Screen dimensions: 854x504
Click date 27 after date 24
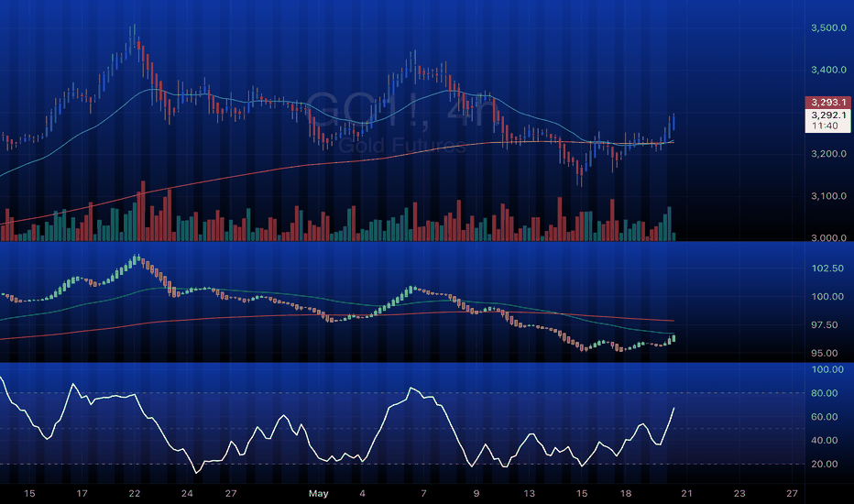[231, 494]
